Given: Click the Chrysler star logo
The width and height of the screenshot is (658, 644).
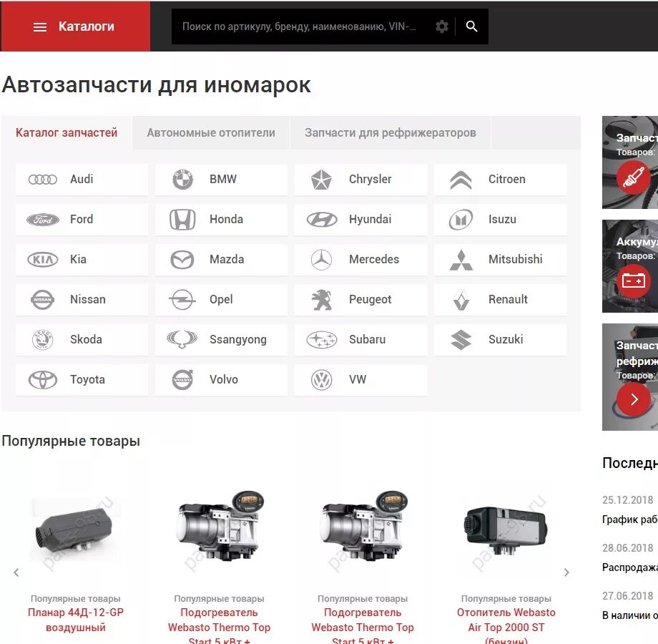Looking at the screenshot, I should point(321,180).
